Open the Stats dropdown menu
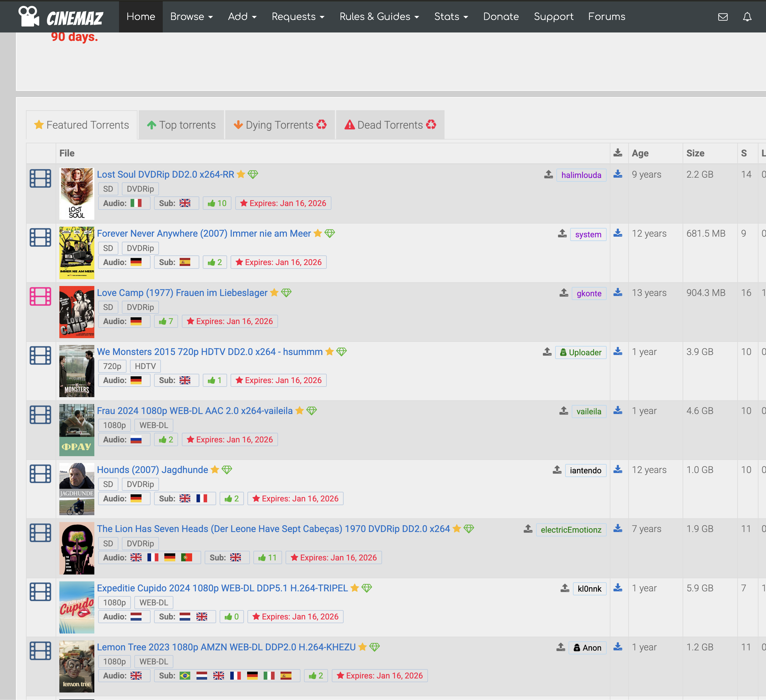766x700 pixels. [450, 17]
